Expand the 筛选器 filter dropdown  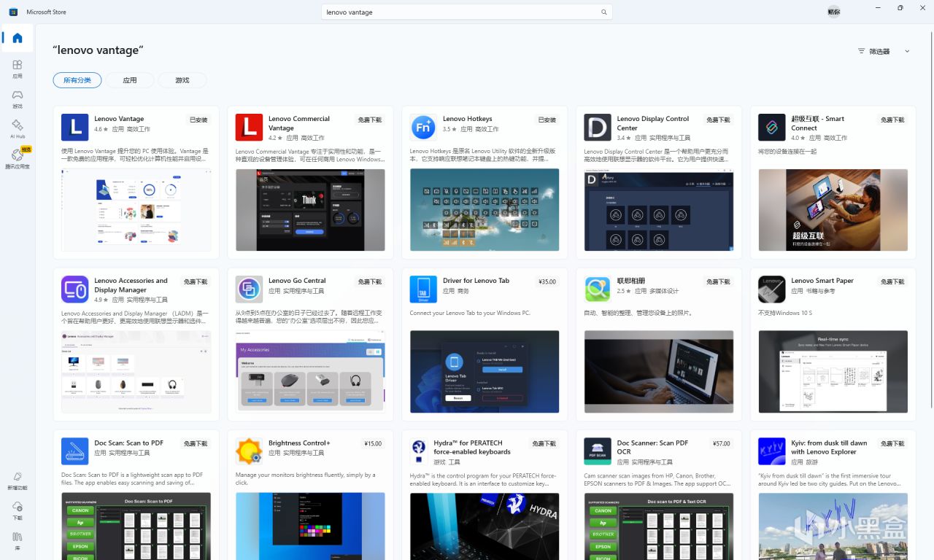(884, 51)
